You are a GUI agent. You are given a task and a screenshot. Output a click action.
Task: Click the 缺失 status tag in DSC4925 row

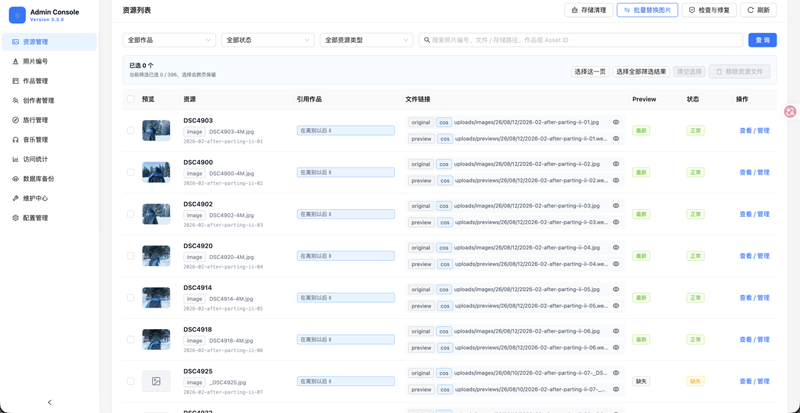pyautogui.click(x=695, y=381)
